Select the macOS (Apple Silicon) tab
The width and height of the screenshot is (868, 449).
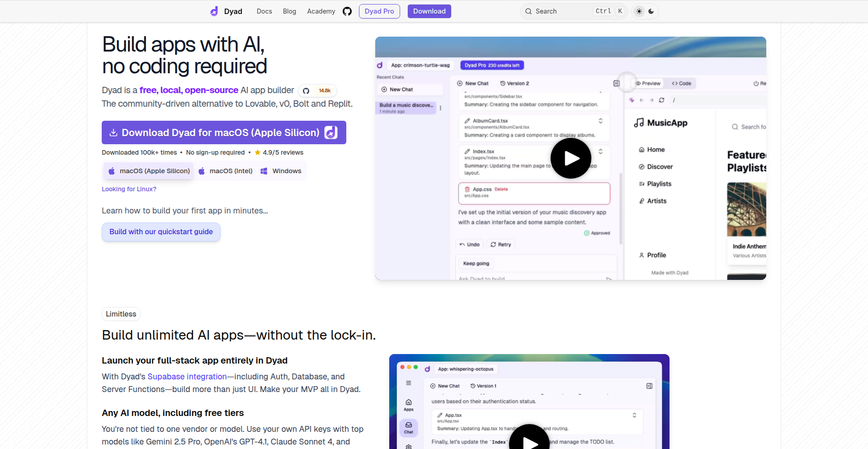[149, 171]
